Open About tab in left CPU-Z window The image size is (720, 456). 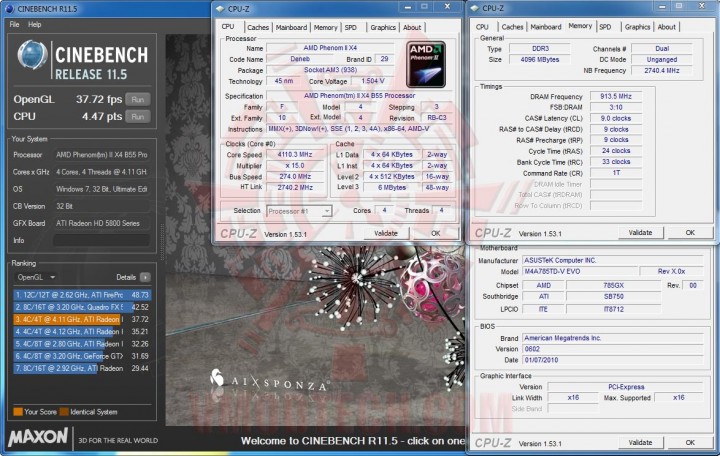[x=412, y=27]
